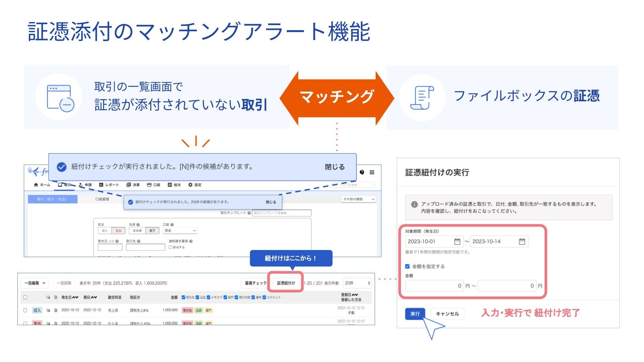Toggle select-all checkbox in table header
Screen dimensions: 644x362
25,297
